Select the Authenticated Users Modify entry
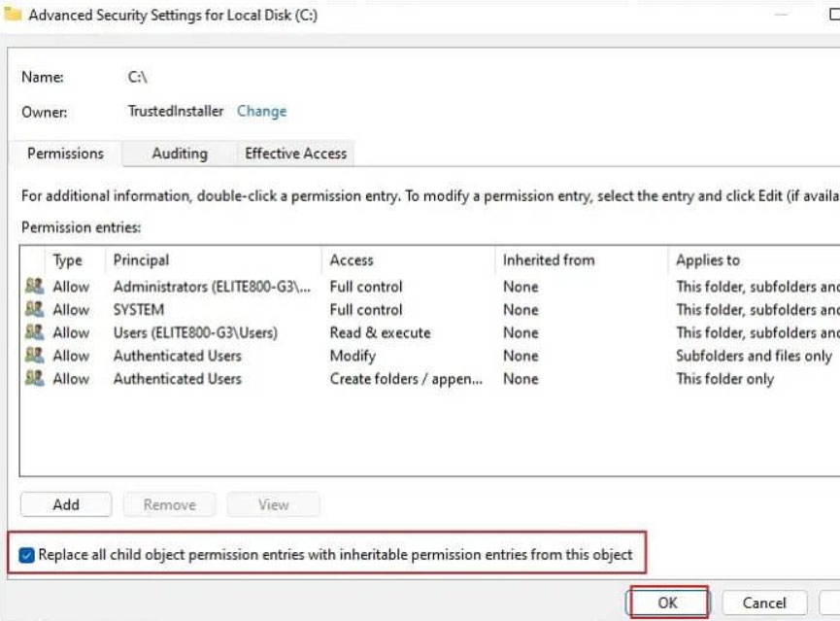The width and height of the screenshot is (840, 621). (x=430, y=356)
